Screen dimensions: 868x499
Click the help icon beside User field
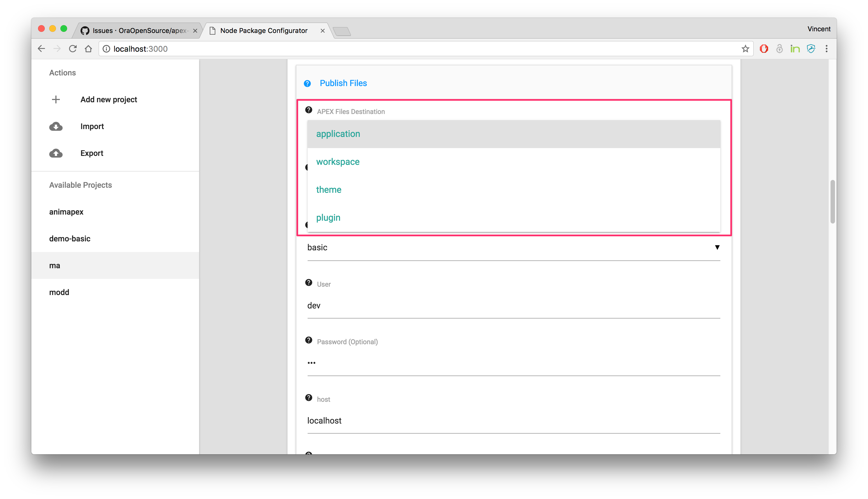[x=309, y=283]
